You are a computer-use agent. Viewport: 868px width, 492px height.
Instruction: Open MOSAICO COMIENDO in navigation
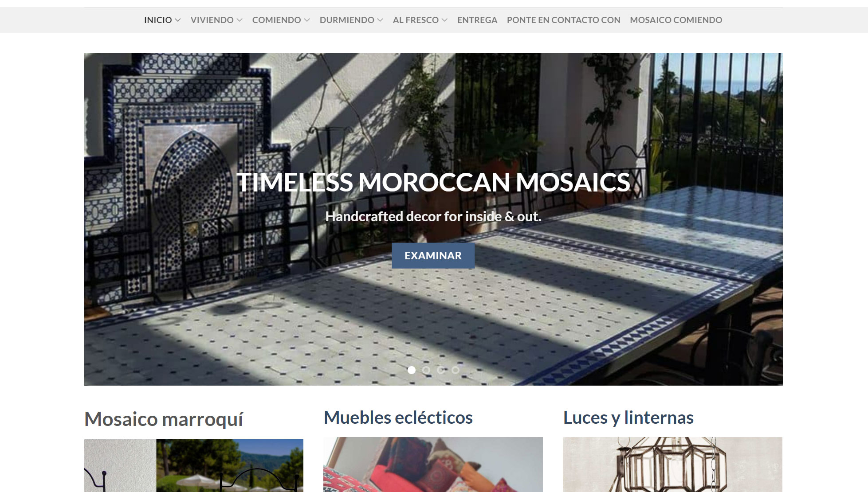676,20
